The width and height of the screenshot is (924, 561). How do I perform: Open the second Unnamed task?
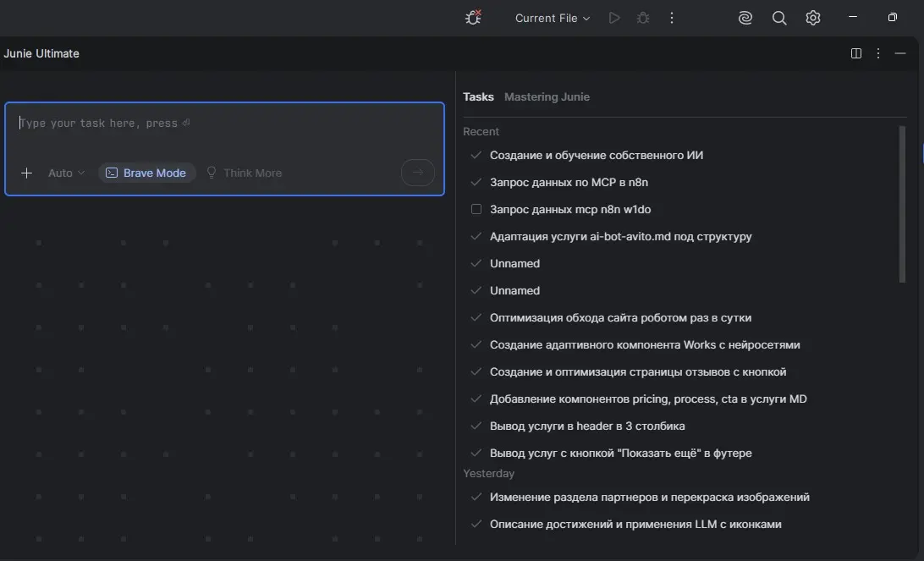(x=514, y=290)
